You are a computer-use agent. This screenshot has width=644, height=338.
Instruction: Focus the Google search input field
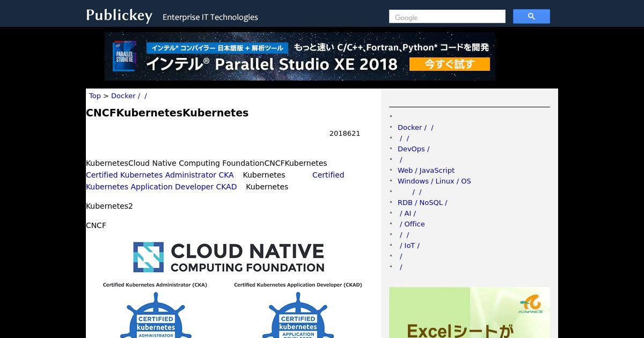click(x=447, y=17)
